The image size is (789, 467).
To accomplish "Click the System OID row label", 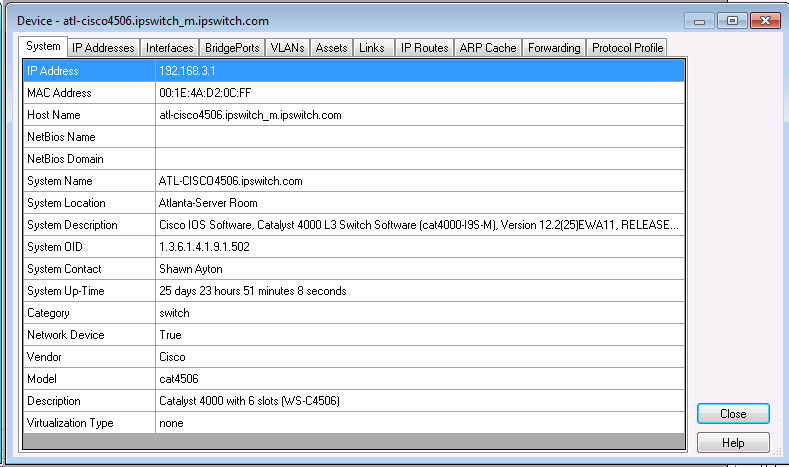I will (89, 247).
